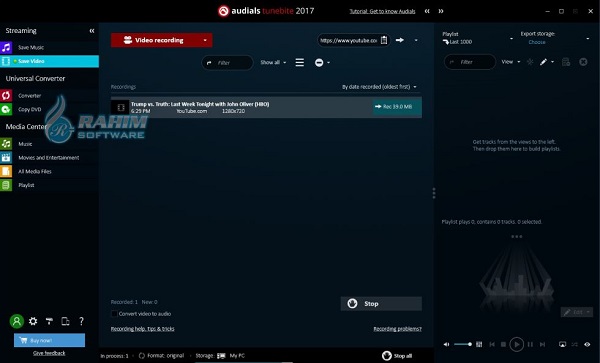The height and width of the screenshot is (363, 600).
Task: Click Stop all in the status bar
Action: coord(397,356)
